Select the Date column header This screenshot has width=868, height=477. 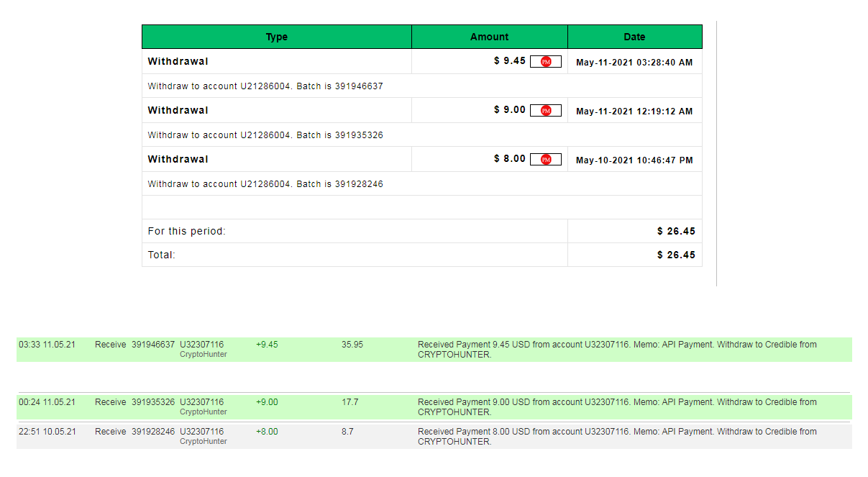pyautogui.click(x=635, y=37)
